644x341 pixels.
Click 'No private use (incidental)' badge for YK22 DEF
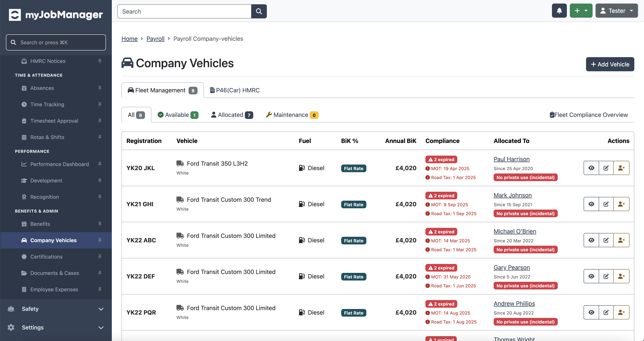(525, 286)
